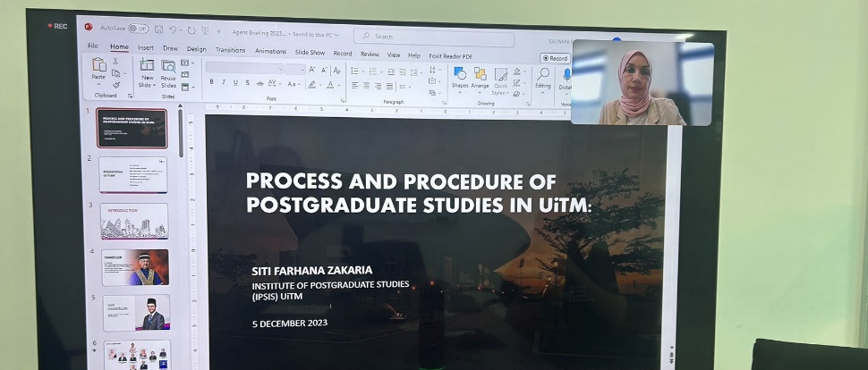Screen dimensions: 868x370
Task: Toggle Underline formatting
Action: click(235, 82)
